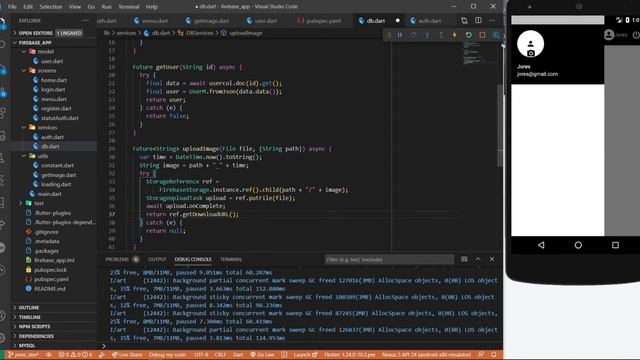Switch to the Terminal panel tab
Screen dimensions: 640x360
(x=231, y=259)
